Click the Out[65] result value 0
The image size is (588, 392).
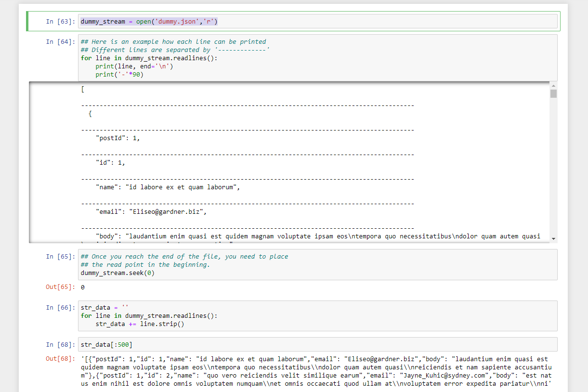point(83,287)
